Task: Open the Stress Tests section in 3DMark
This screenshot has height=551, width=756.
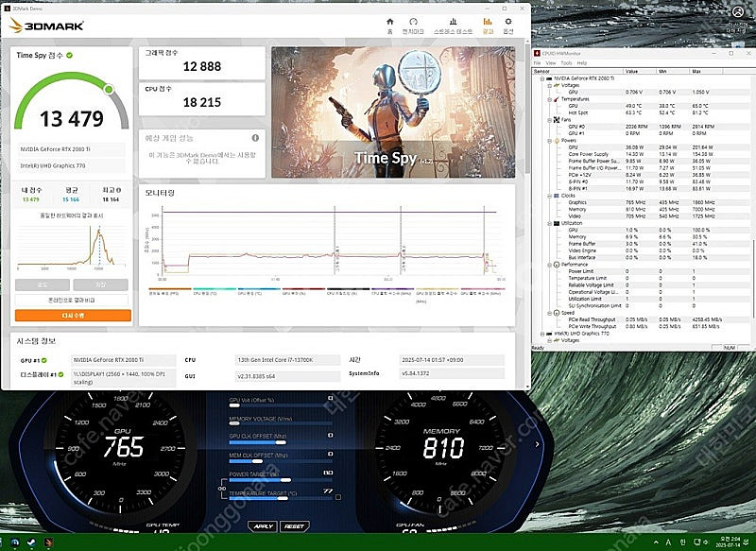Action: click(453, 26)
